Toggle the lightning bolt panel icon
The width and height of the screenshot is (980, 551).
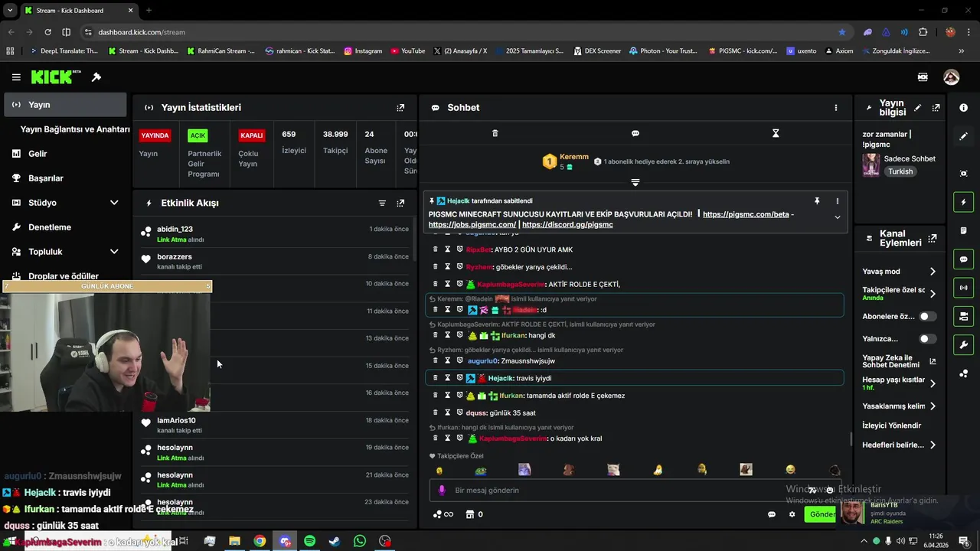point(963,202)
